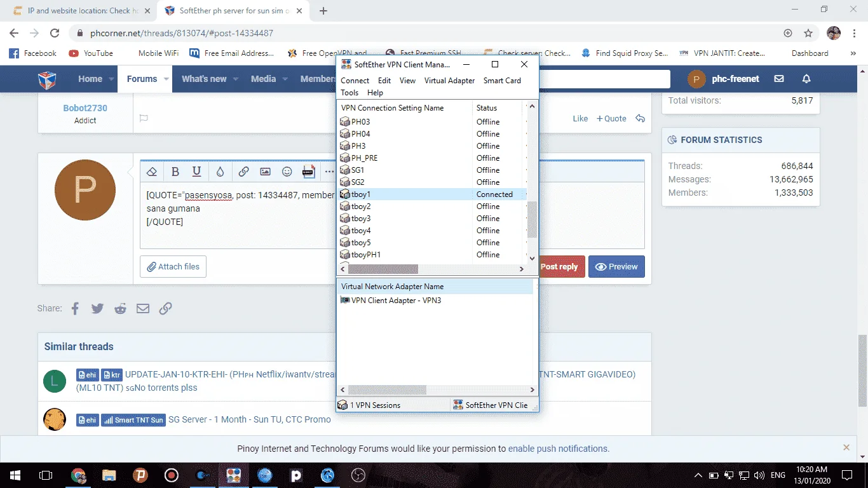This screenshot has width=868, height=488.
Task: Click the report flag icon under post
Action: 144,118
